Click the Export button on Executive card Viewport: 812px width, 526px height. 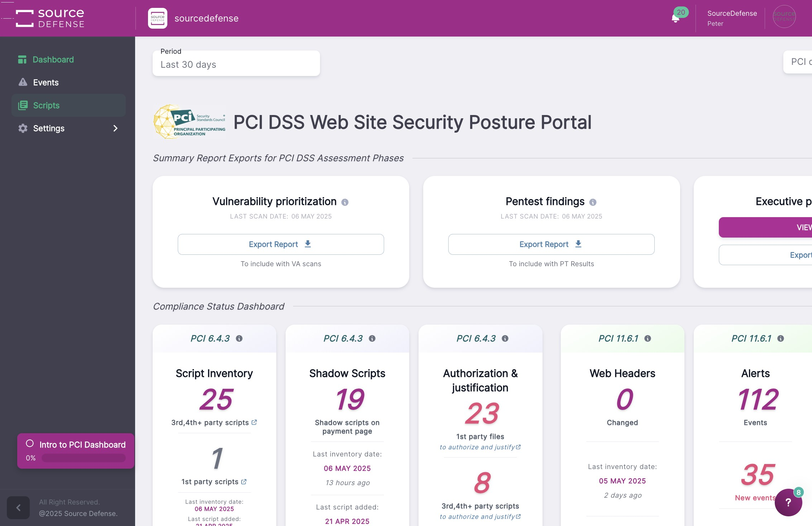pyautogui.click(x=765, y=255)
